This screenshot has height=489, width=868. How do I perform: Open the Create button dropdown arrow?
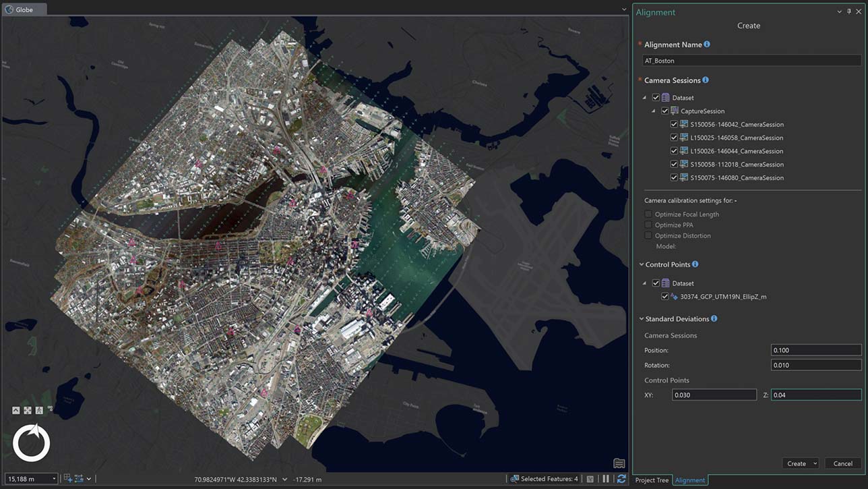click(815, 463)
